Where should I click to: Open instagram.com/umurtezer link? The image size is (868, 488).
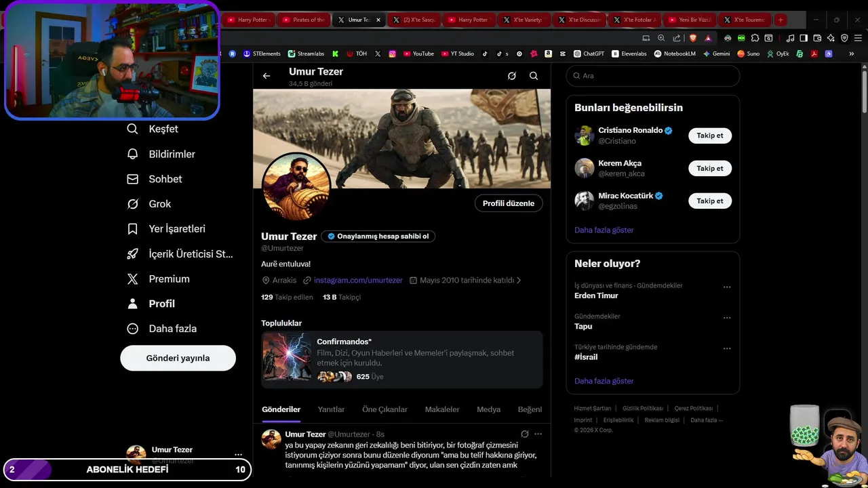click(x=358, y=280)
